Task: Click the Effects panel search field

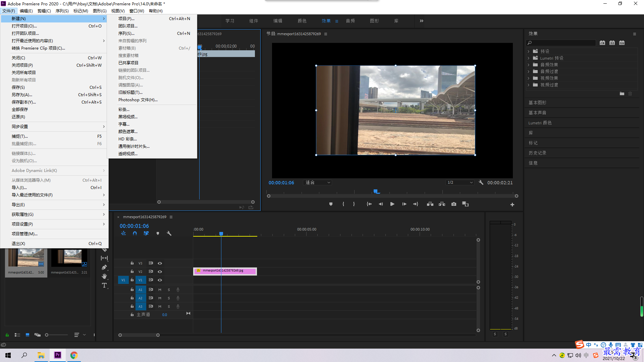Action: pyautogui.click(x=561, y=43)
